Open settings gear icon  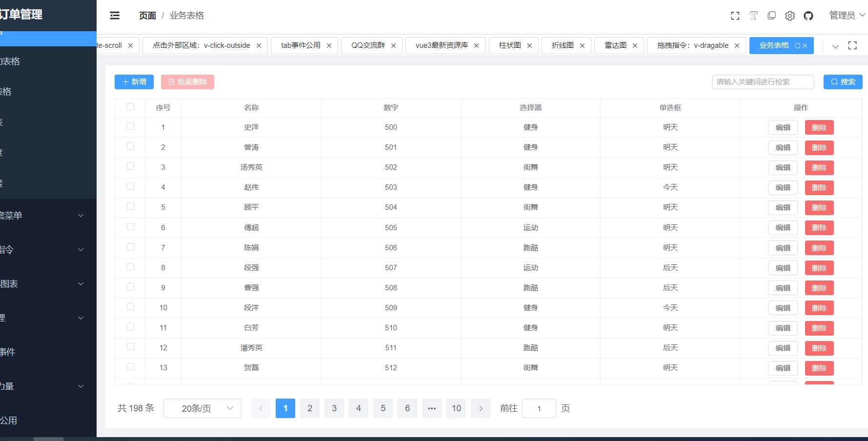(790, 16)
